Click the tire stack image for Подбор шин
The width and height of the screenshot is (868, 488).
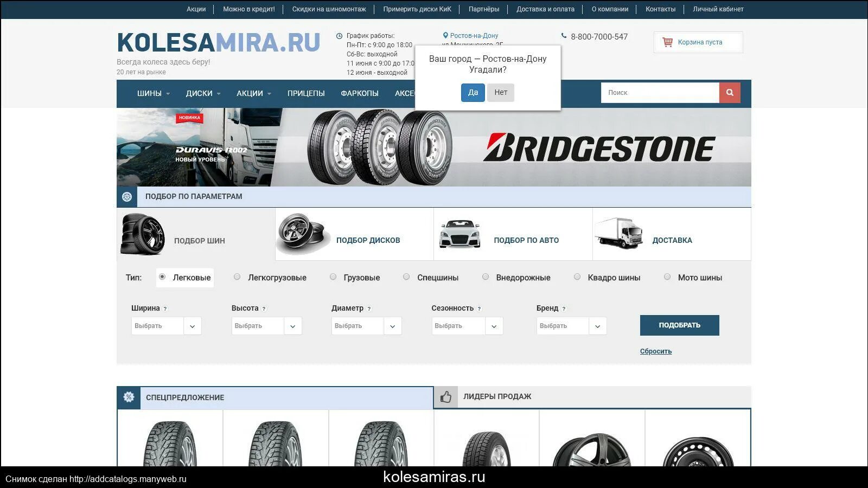(x=142, y=234)
